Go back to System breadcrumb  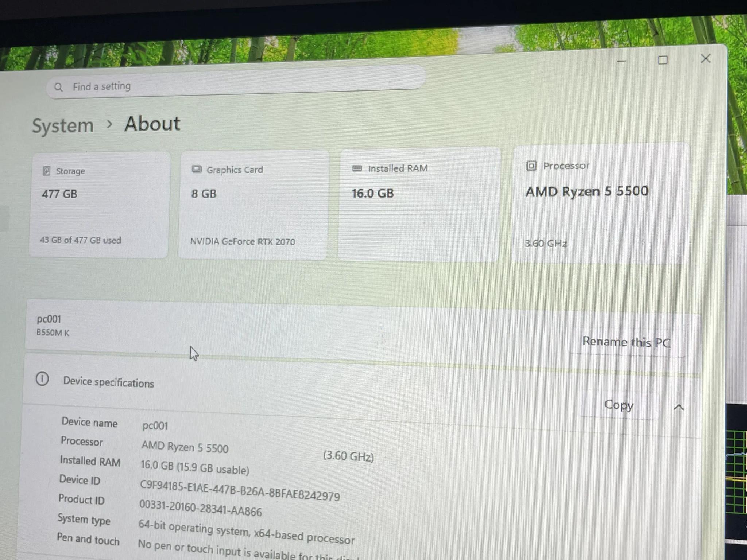point(63,126)
